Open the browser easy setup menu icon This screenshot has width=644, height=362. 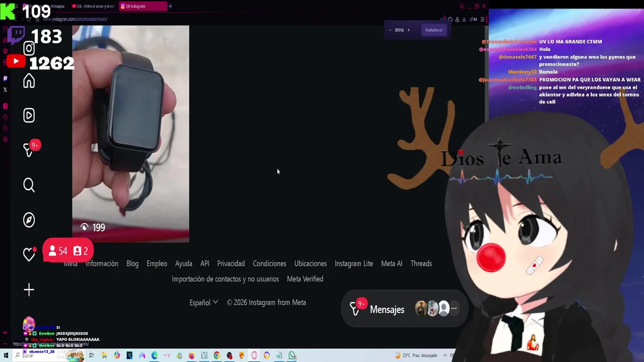(482, 19)
